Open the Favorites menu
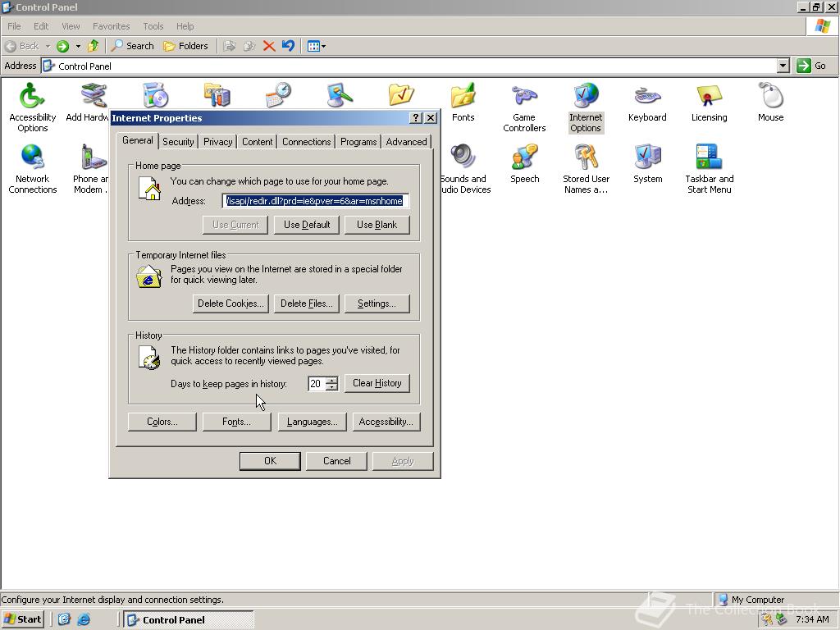Viewport: 840px width, 630px height. tap(111, 26)
